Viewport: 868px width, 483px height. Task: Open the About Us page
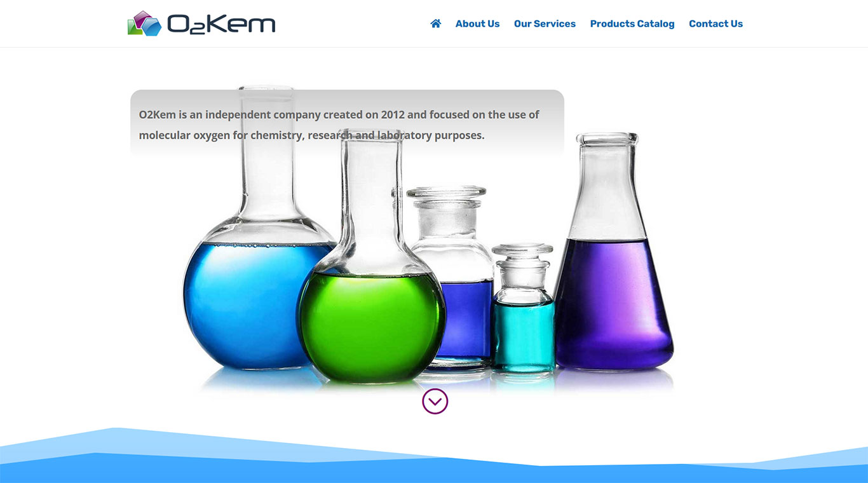[477, 24]
